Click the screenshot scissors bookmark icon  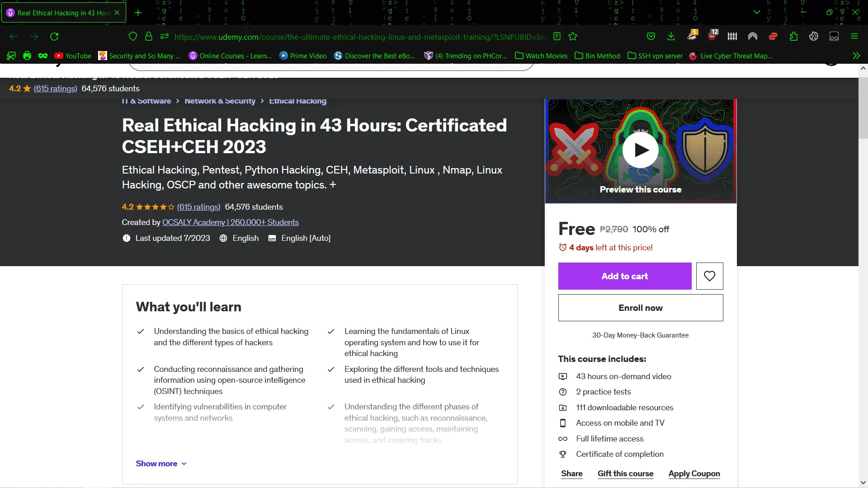click(x=11, y=56)
